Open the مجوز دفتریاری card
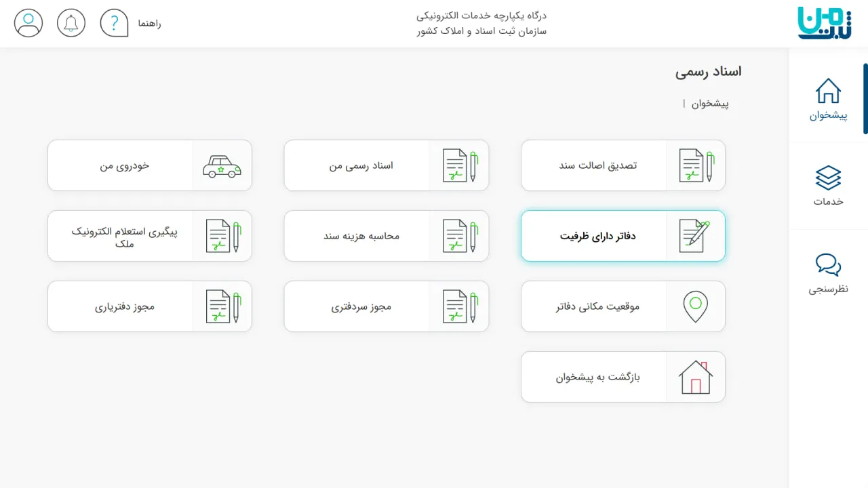The image size is (868, 488). click(x=150, y=306)
